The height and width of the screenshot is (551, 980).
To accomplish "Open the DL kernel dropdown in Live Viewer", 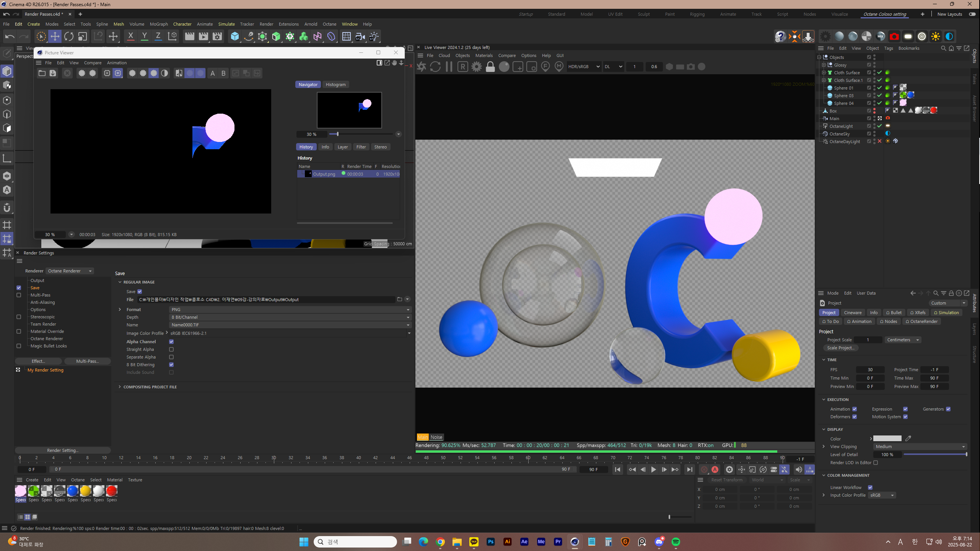I will click(x=613, y=67).
